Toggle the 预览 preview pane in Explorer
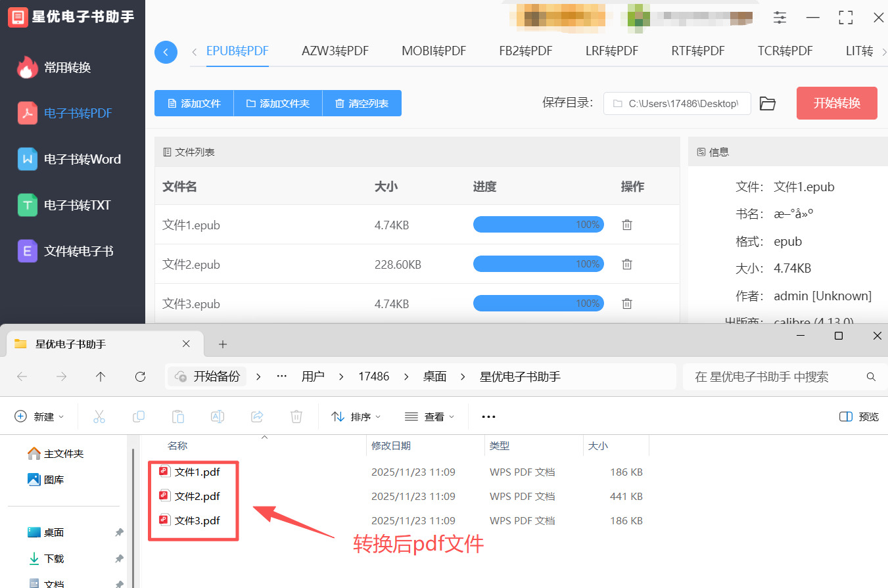Image resolution: width=888 pixels, height=588 pixels. click(x=858, y=416)
